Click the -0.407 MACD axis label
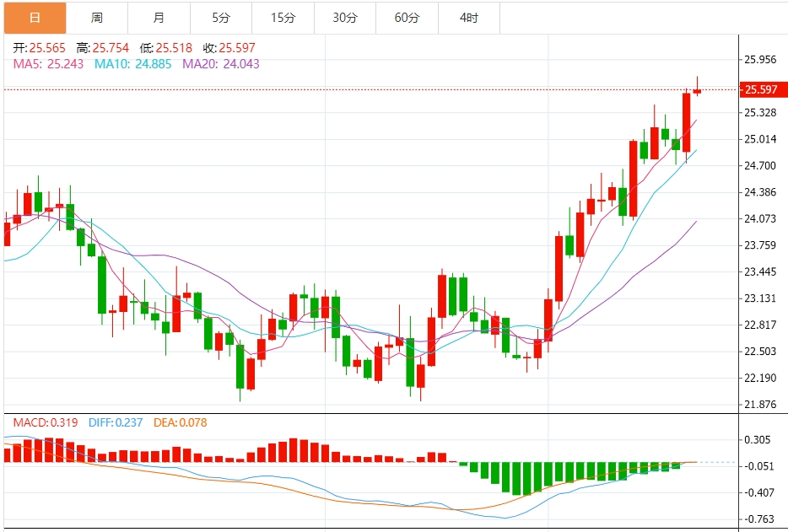The height and width of the screenshot is (532, 788). point(758,493)
